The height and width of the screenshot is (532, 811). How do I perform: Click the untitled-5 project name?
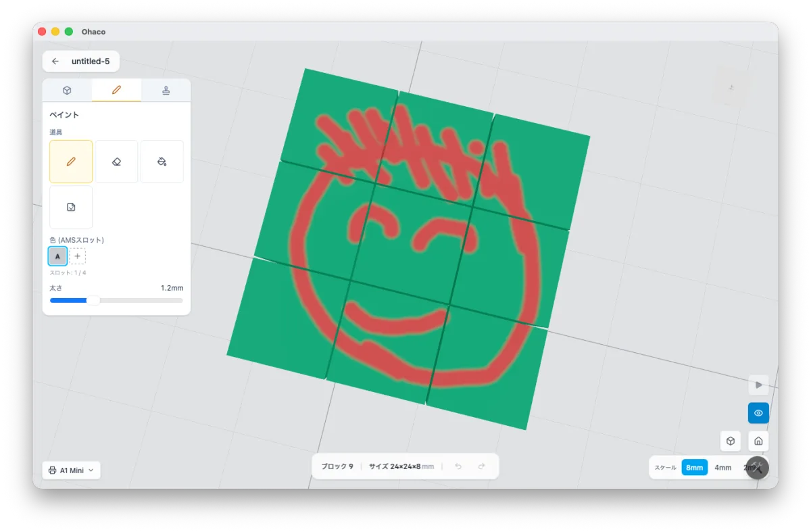[x=91, y=62]
